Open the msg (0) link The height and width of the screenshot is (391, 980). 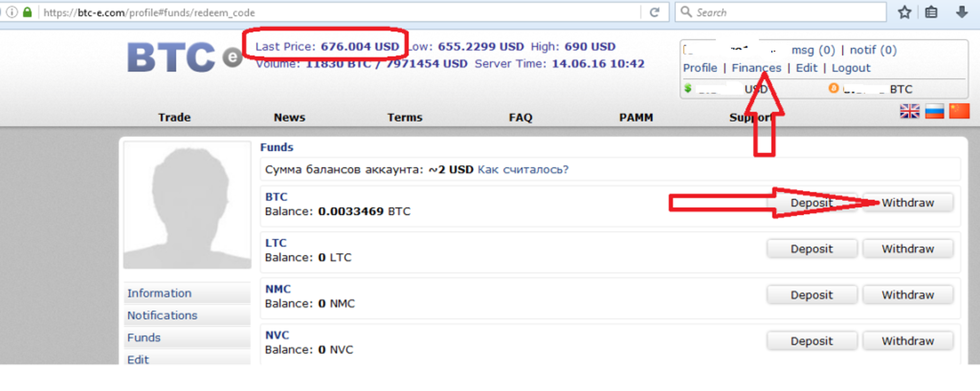point(813,50)
